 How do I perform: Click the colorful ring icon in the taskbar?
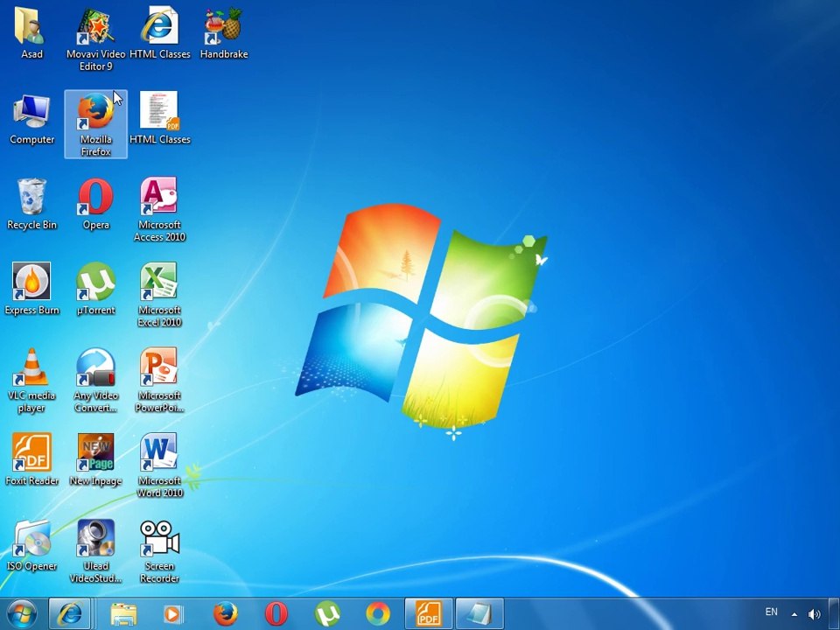click(378, 614)
